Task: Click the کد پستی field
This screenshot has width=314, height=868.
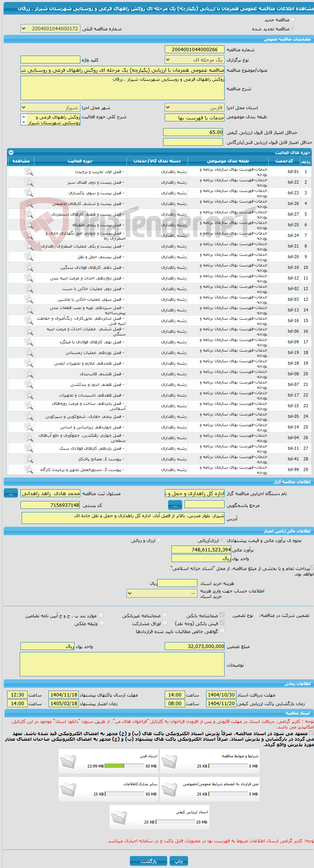Action: pos(50,505)
